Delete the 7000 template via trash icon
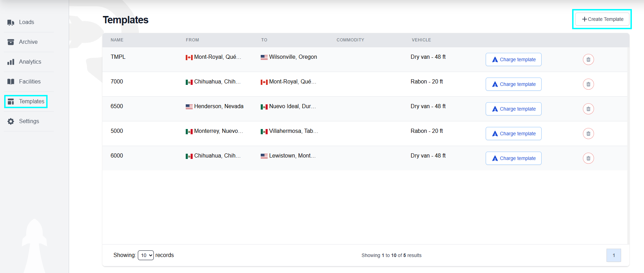Image resolution: width=644 pixels, height=273 pixels. pyautogui.click(x=588, y=84)
